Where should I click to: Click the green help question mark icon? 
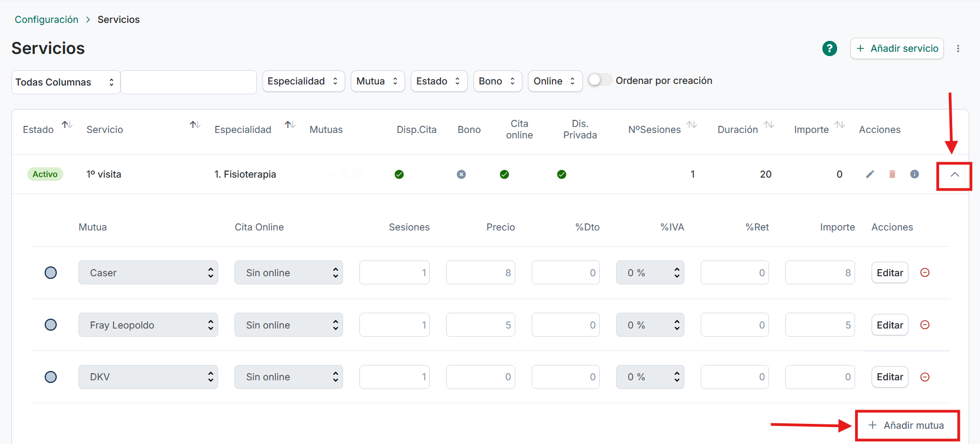(x=829, y=48)
